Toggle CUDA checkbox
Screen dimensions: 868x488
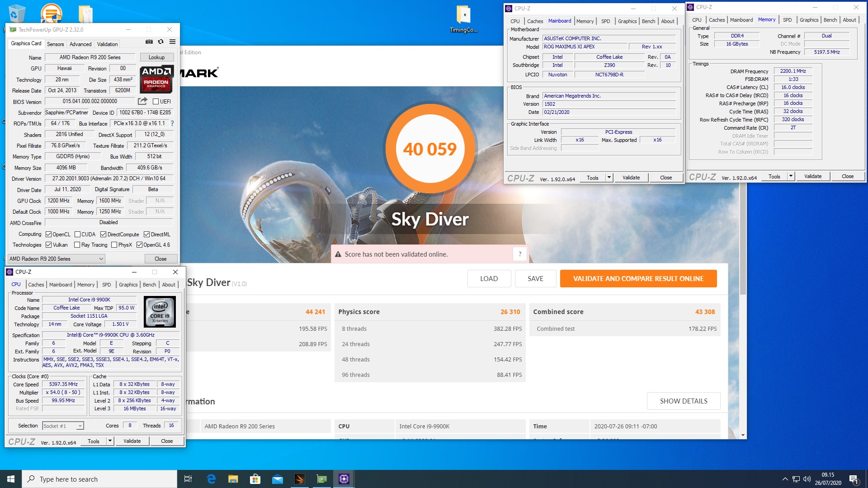point(77,235)
